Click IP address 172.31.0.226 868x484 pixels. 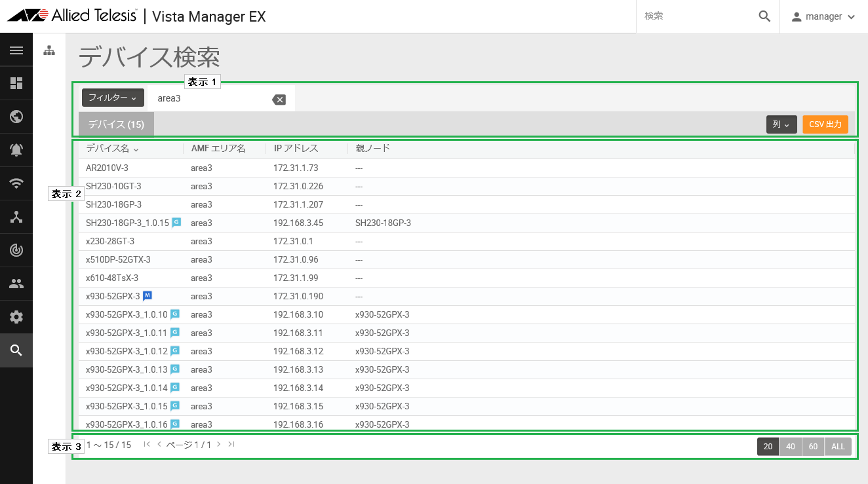pyautogui.click(x=298, y=186)
